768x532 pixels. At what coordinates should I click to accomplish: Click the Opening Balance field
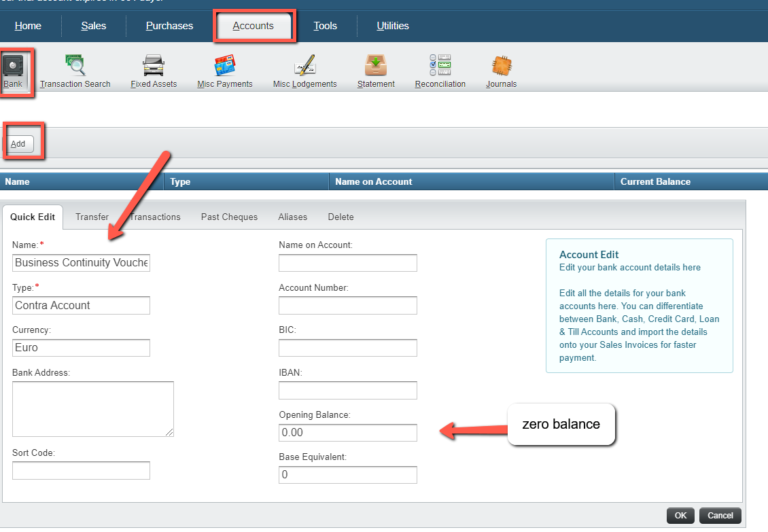(347, 433)
